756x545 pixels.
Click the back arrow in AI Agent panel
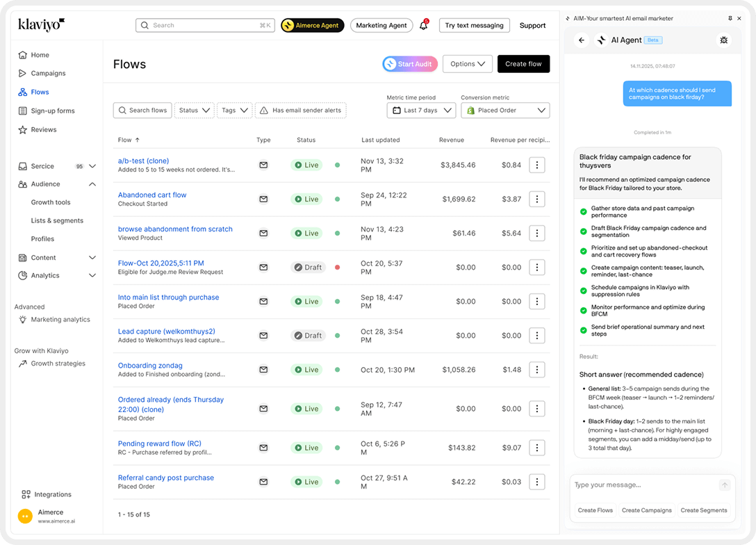tap(582, 40)
